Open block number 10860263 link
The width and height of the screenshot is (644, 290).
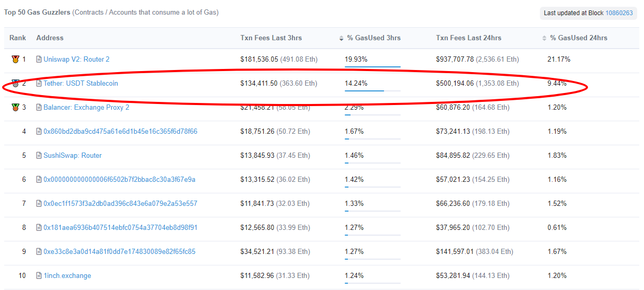click(619, 13)
